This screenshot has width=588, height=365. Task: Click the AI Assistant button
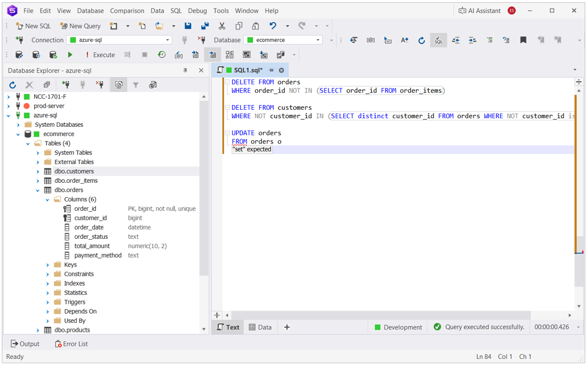point(479,11)
